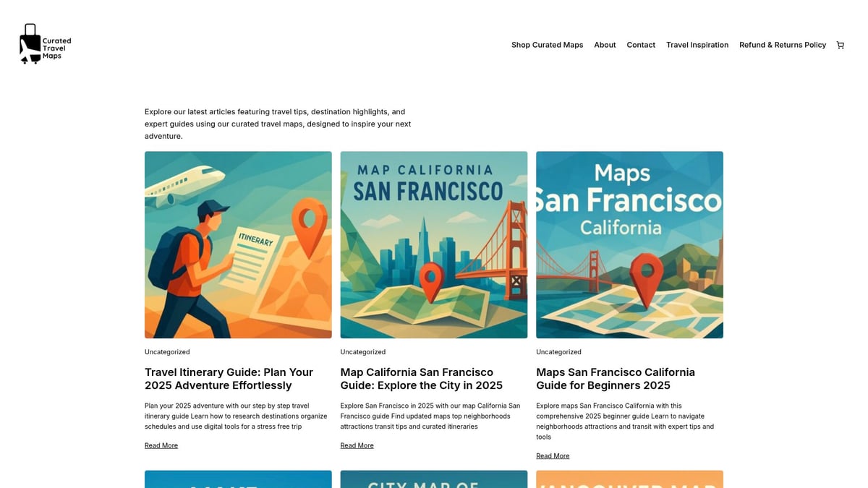
Task: Click Read More under Map California Guide
Action: (x=357, y=445)
